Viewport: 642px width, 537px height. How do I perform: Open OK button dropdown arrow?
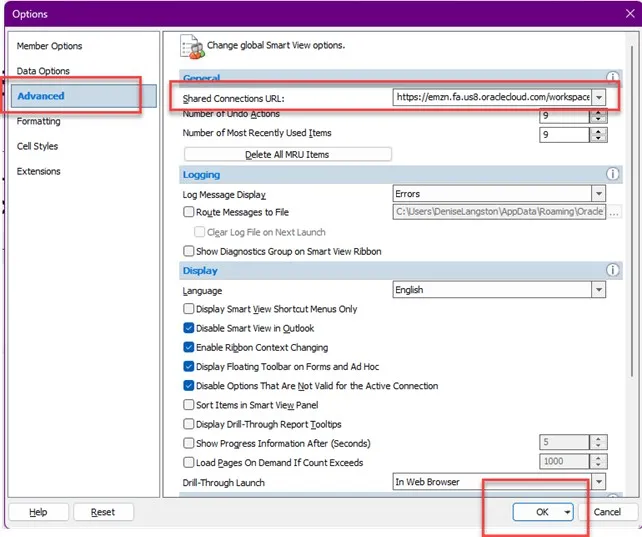567,512
